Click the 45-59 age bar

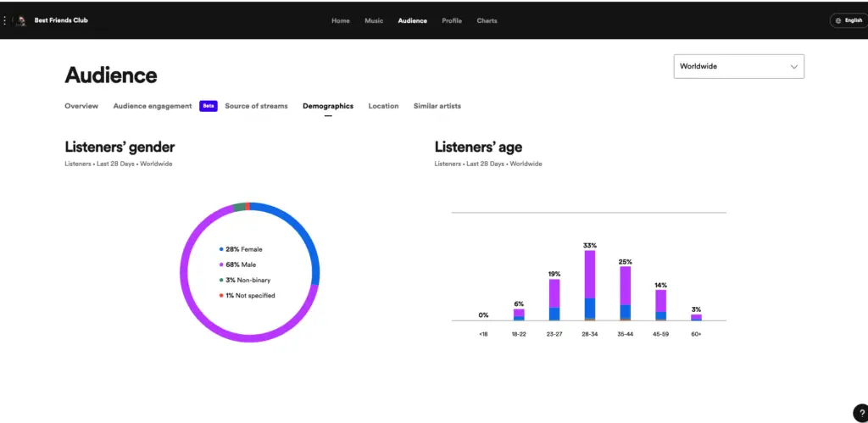pyautogui.click(x=660, y=305)
